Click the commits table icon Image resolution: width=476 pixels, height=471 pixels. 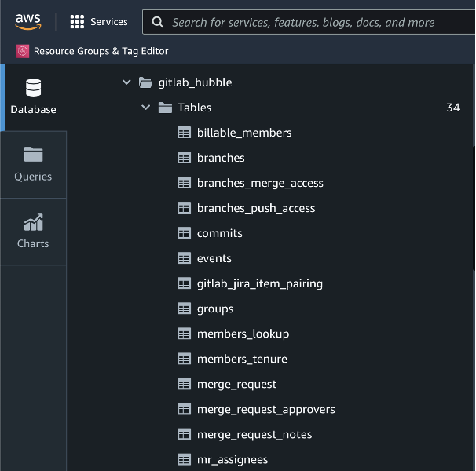(185, 233)
